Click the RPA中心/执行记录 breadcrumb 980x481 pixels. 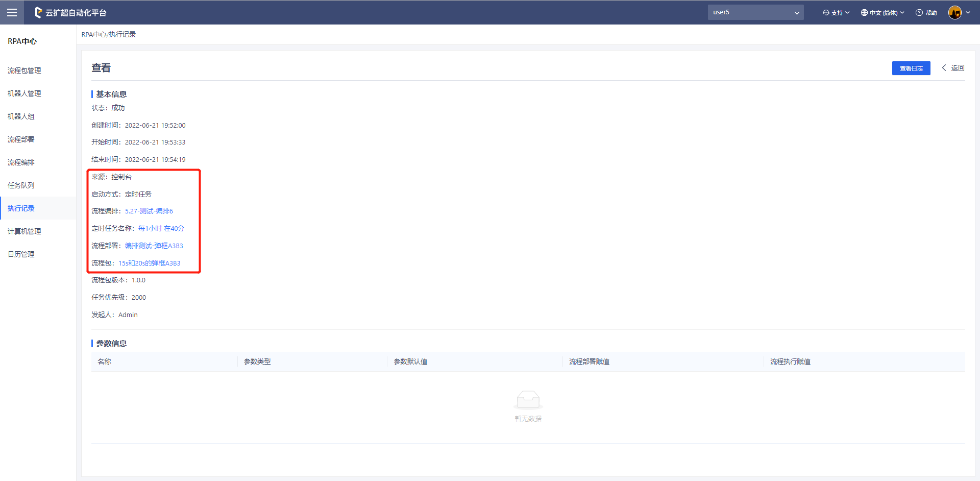tap(109, 34)
